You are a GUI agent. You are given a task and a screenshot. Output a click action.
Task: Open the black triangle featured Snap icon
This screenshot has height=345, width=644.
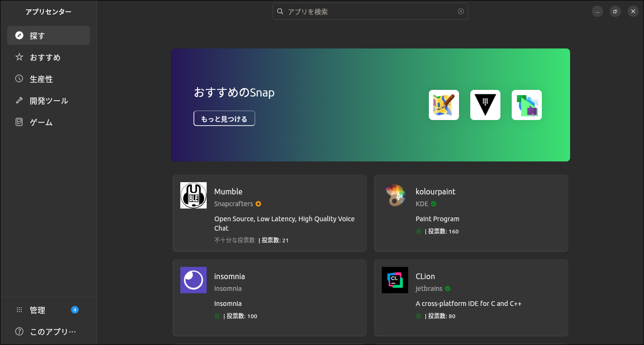(485, 105)
